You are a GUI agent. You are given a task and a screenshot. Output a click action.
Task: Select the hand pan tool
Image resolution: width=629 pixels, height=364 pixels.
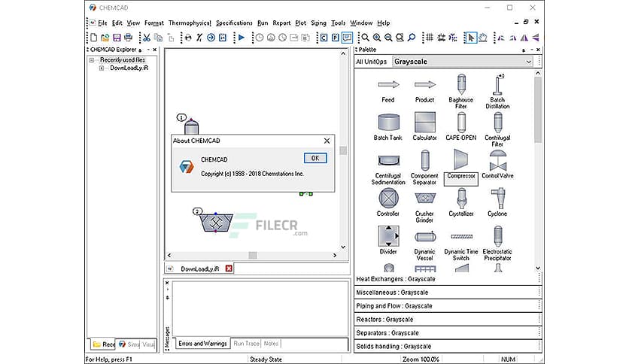[482, 38]
